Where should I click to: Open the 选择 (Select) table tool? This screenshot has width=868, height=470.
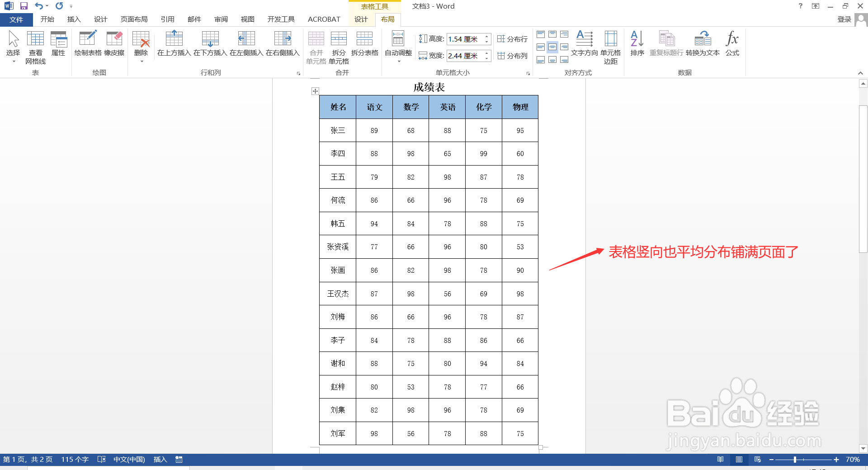[13, 47]
